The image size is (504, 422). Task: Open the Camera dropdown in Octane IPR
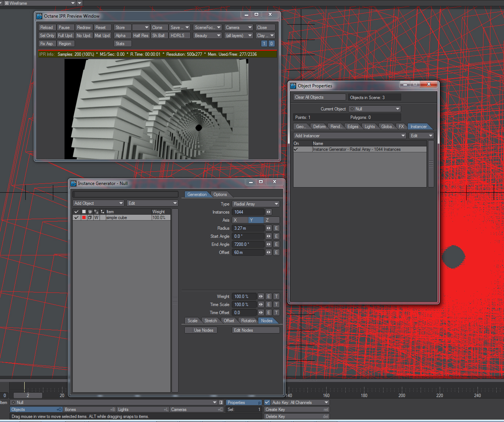pos(239,28)
